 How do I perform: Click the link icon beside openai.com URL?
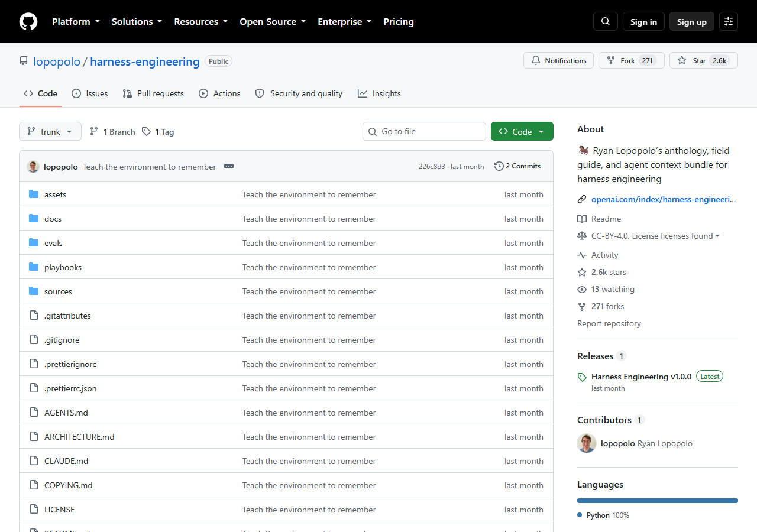[x=582, y=199]
